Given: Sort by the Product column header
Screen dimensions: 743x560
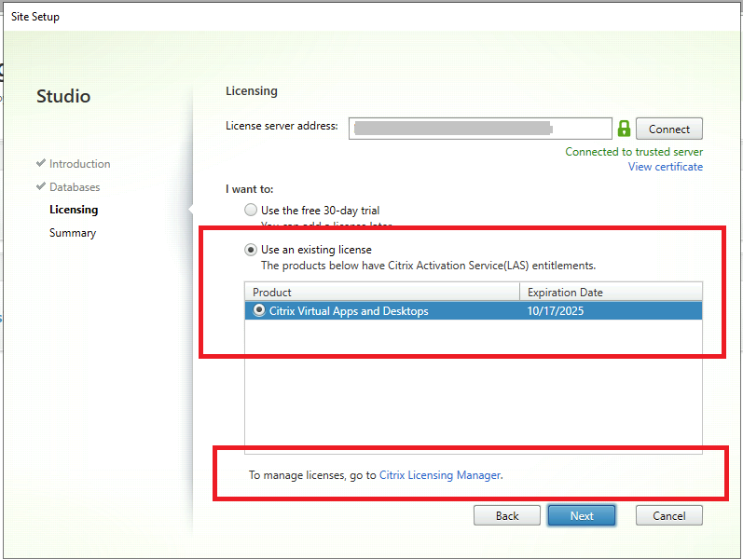Looking at the screenshot, I should click(x=382, y=292).
